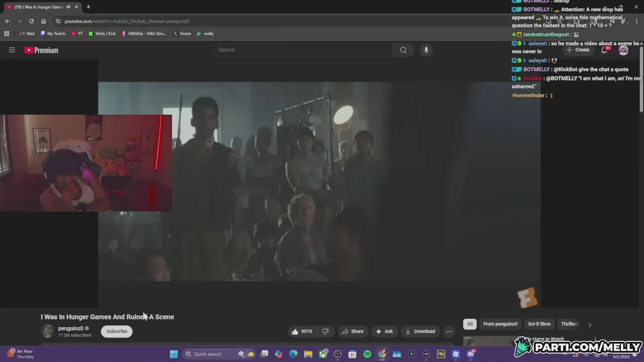This screenshot has height=362, width=644.
Task: View site information icon in address bar
Action: [x=58, y=21]
